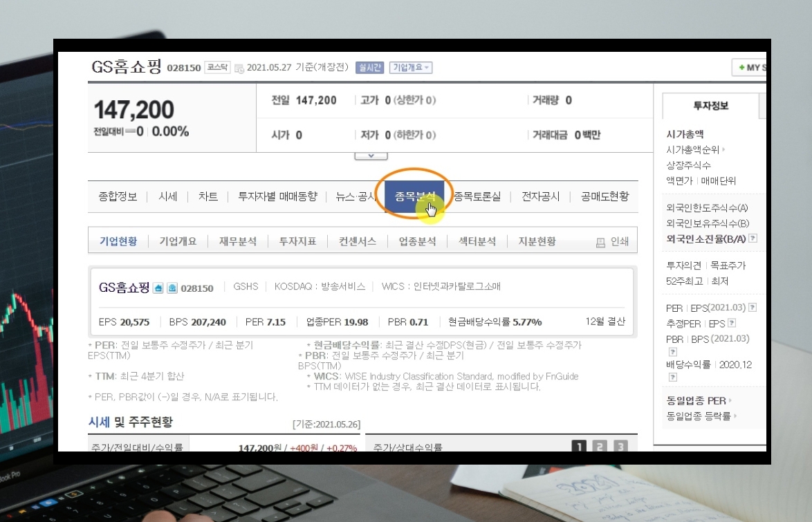Click the 인쇄 print link

pyautogui.click(x=619, y=242)
